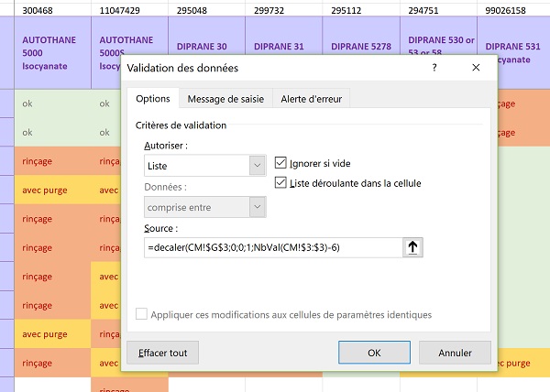Screen dimensions: 550x392
Task: Click the Effacer tout button
Action: [x=163, y=353]
